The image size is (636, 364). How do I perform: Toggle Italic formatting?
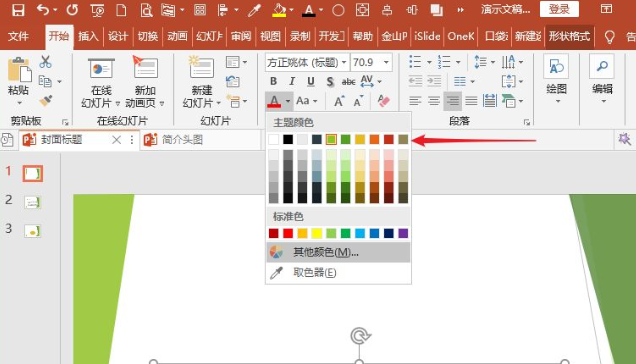[292, 81]
